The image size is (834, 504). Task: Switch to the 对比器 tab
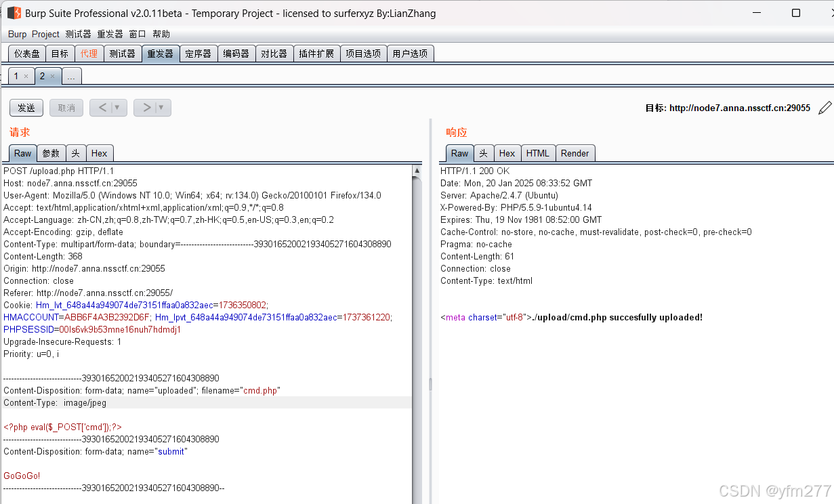point(274,54)
